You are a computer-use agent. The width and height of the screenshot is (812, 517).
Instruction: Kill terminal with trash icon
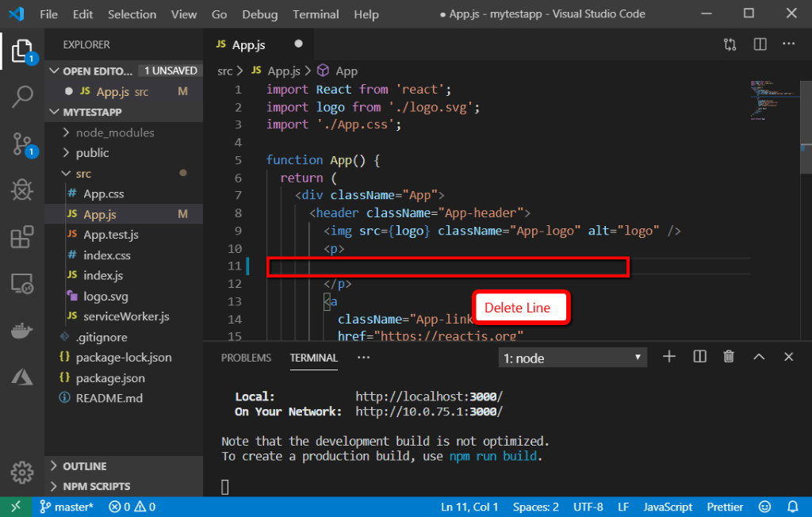point(729,356)
